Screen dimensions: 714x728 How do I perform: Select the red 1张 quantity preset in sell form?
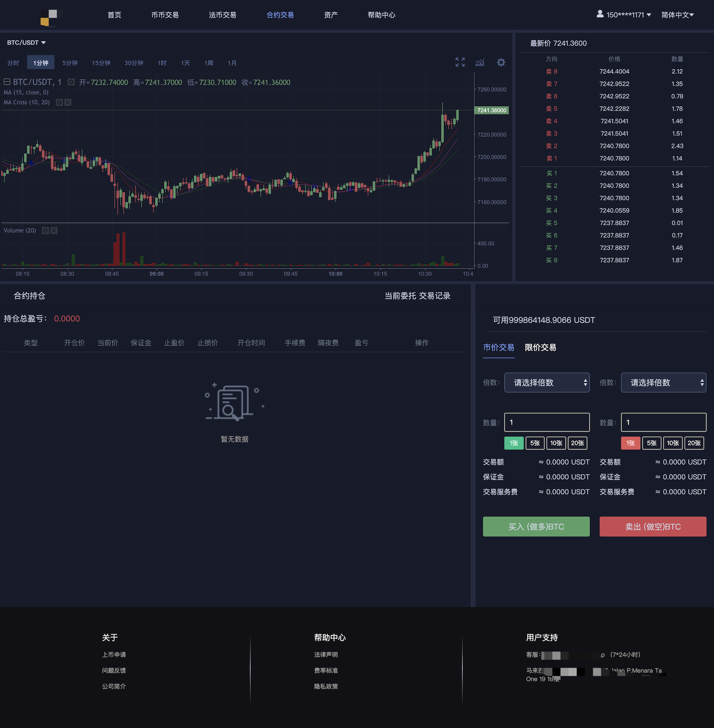[631, 443]
